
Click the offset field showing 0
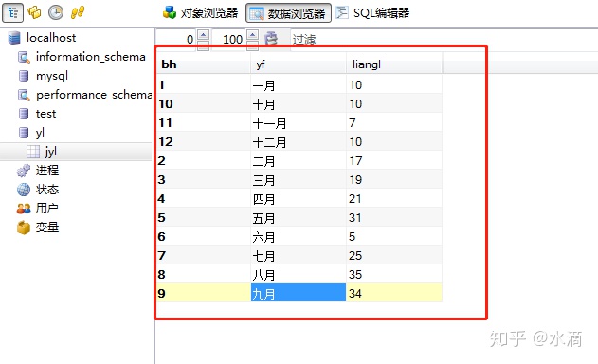176,39
